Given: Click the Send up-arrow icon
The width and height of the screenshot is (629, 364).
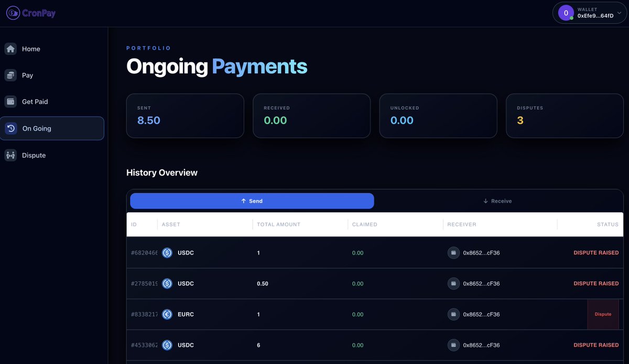Looking at the screenshot, I should (243, 201).
